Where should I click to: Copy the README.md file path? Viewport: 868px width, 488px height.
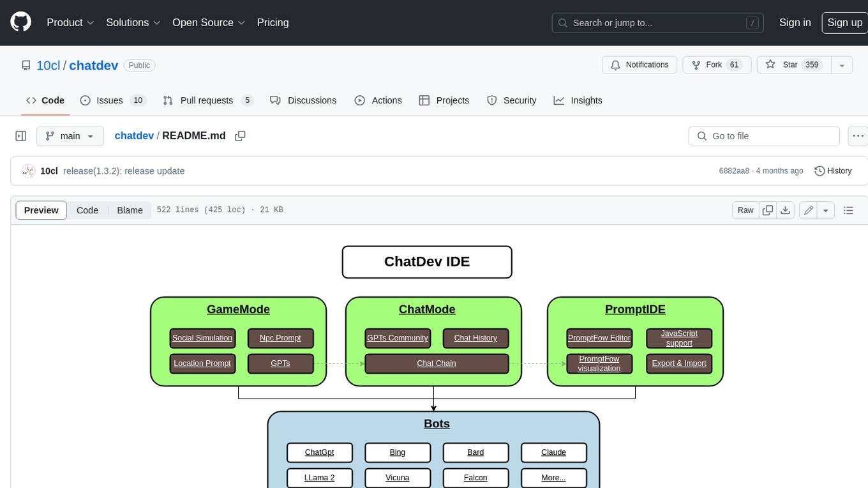(240, 136)
